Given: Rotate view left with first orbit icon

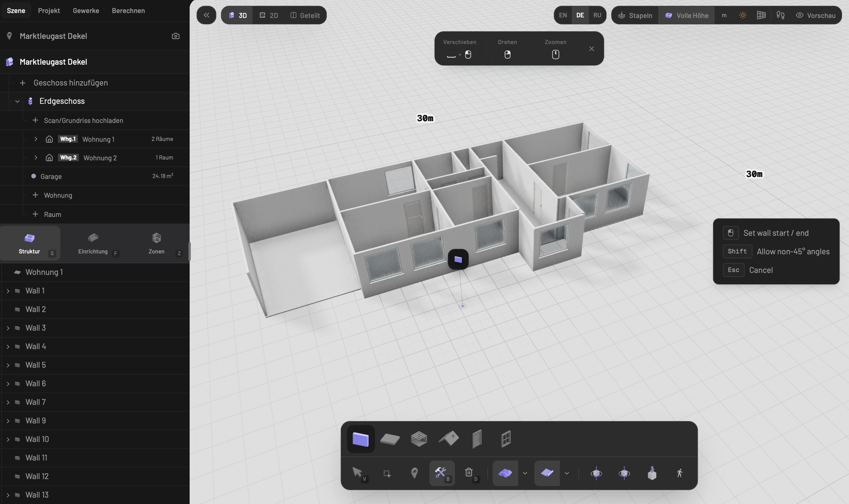Looking at the screenshot, I should (x=596, y=473).
